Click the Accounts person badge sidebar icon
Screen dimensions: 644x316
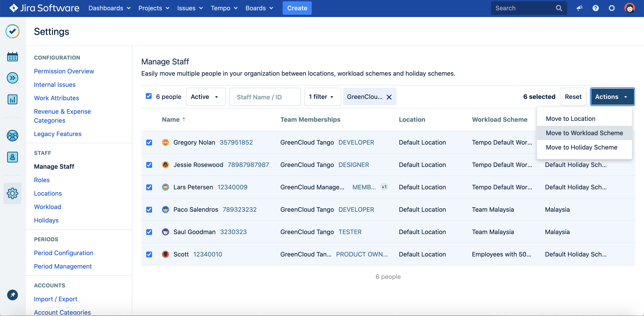point(12,157)
